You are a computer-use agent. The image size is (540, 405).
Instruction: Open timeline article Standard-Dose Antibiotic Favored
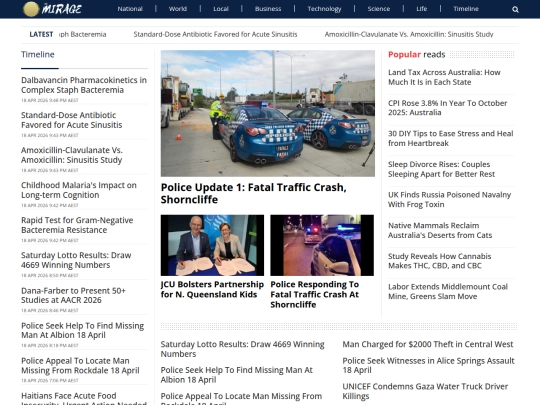point(72,120)
